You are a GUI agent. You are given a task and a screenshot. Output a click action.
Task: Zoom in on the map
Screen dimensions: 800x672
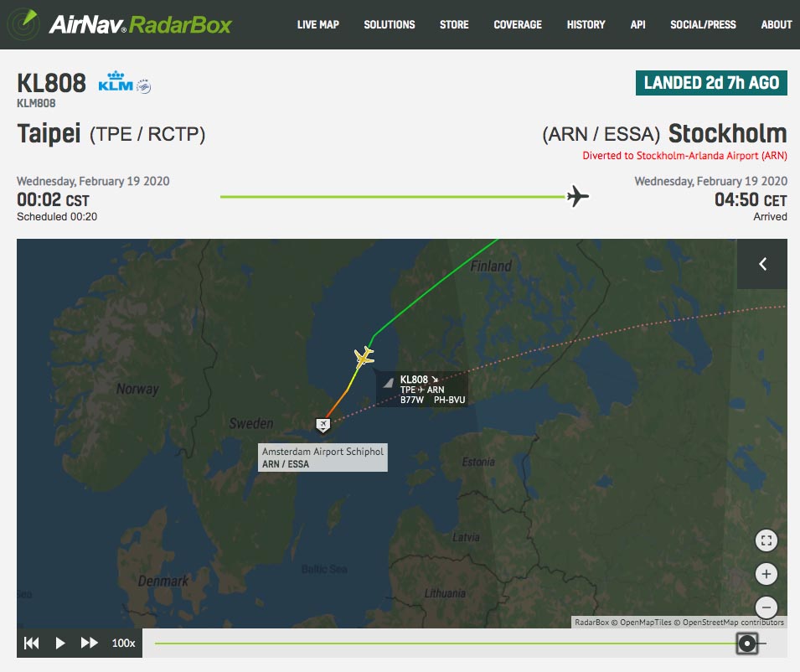click(x=766, y=574)
